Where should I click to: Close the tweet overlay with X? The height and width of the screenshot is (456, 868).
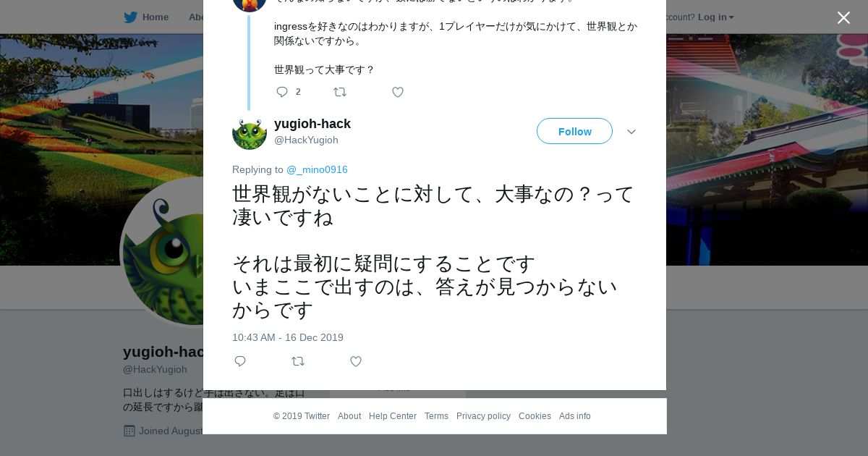click(843, 18)
